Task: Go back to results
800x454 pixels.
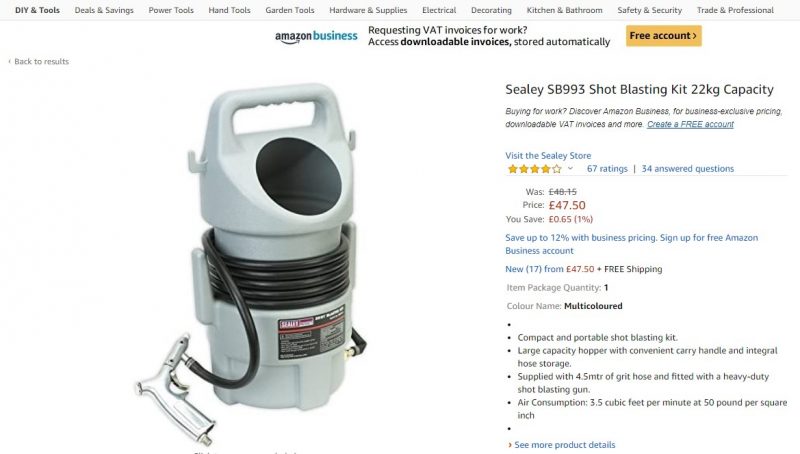Action: coord(39,61)
